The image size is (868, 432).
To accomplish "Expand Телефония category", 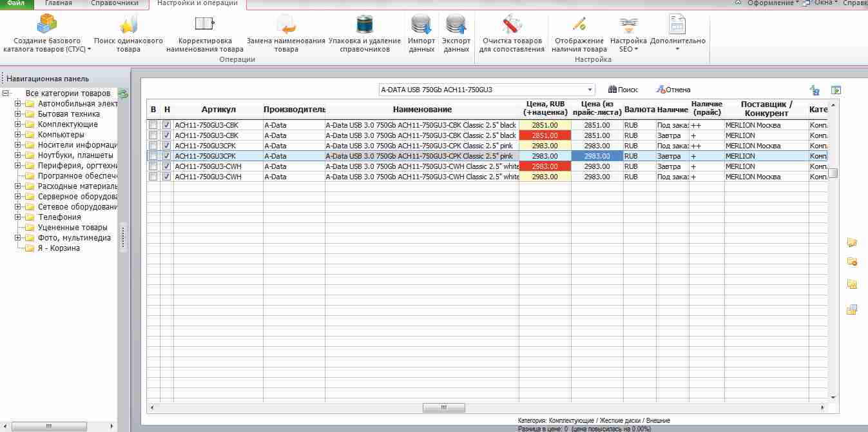I will (18, 217).
